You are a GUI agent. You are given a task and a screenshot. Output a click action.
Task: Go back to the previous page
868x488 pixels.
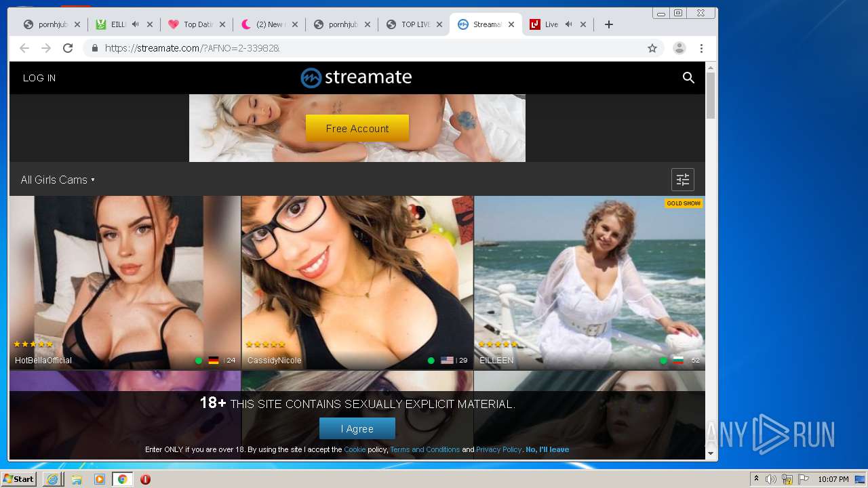(x=24, y=48)
